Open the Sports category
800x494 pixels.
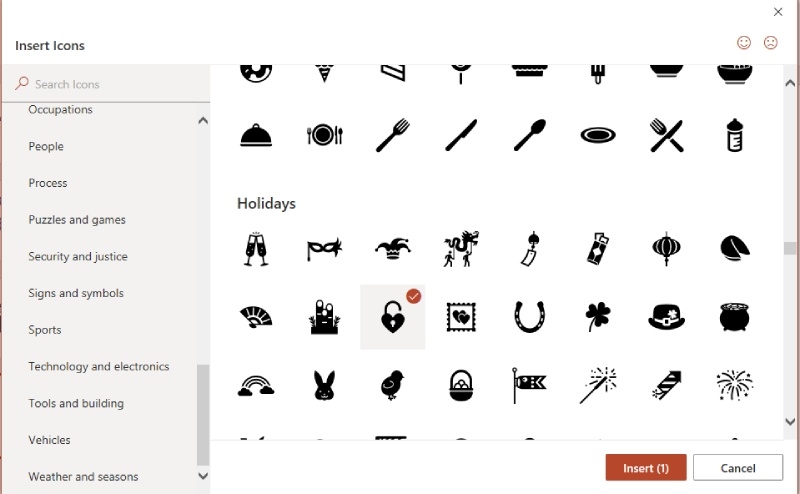[x=45, y=330]
